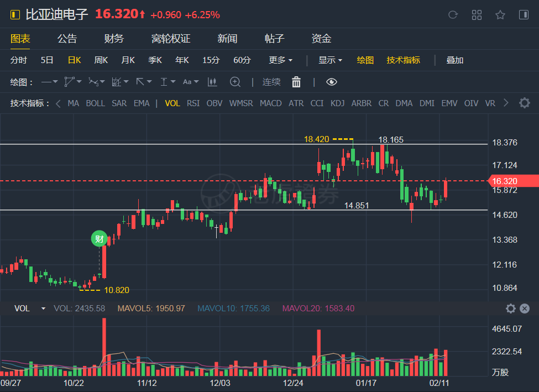Screen dimensions: 539x392
Task: Expand the line tool dropdown arrow
Action: pyautogui.click(x=55, y=82)
